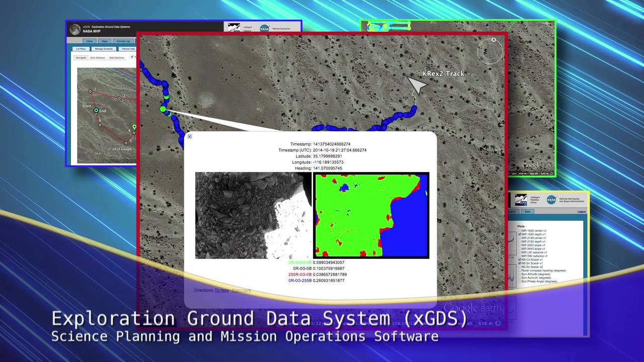Click the green pin near station 4
The image size is (644, 362).
(x=134, y=127)
